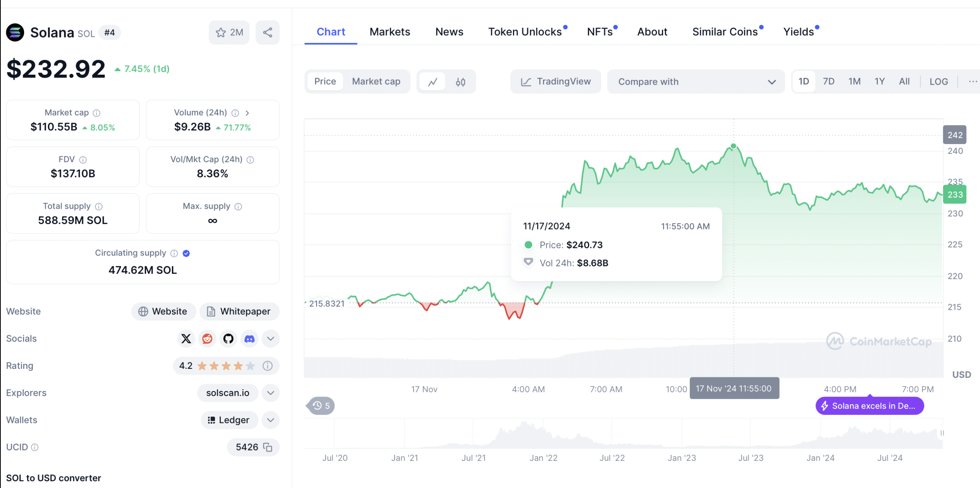
Task: Switch to line chart view
Action: [433, 82]
